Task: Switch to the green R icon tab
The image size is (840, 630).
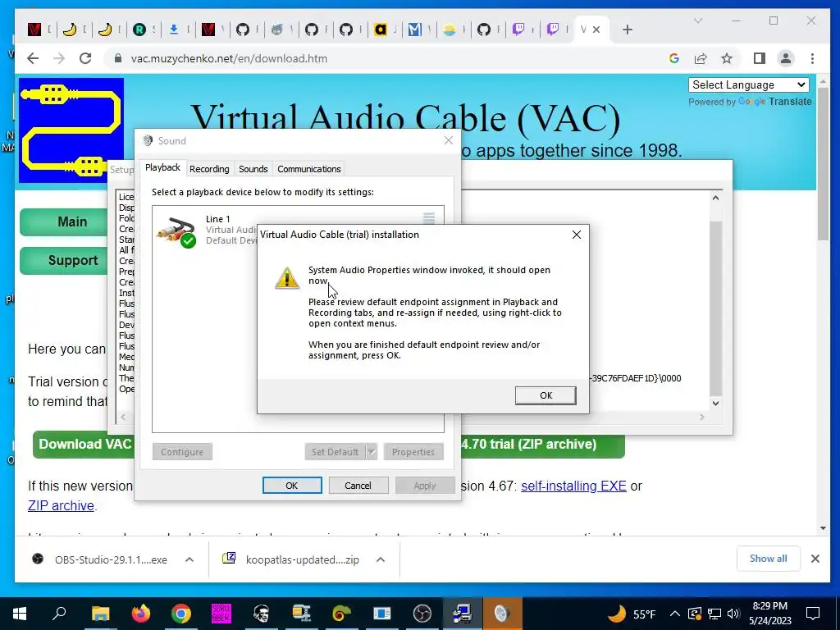Action: click(139, 30)
